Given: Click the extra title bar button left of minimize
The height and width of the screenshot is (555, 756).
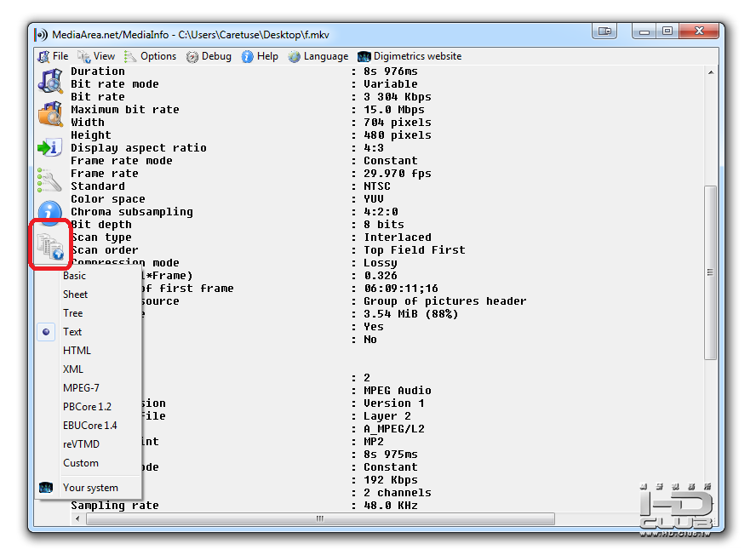Looking at the screenshot, I should (604, 31).
